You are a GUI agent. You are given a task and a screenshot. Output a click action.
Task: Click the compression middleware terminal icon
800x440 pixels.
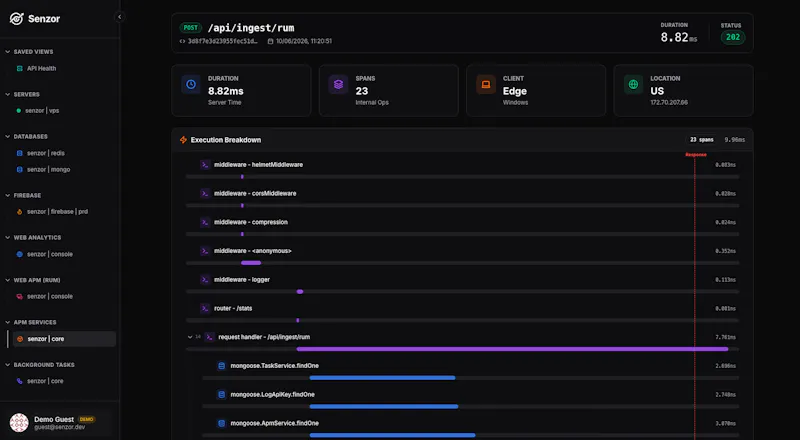(205, 222)
